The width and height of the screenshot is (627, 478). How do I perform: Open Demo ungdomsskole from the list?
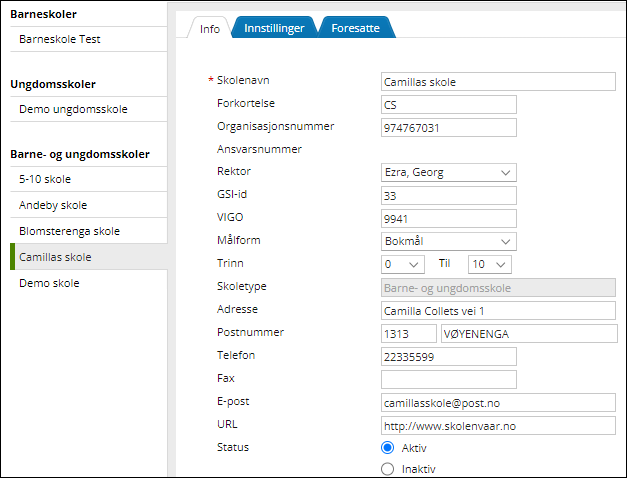(x=73, y=109)
